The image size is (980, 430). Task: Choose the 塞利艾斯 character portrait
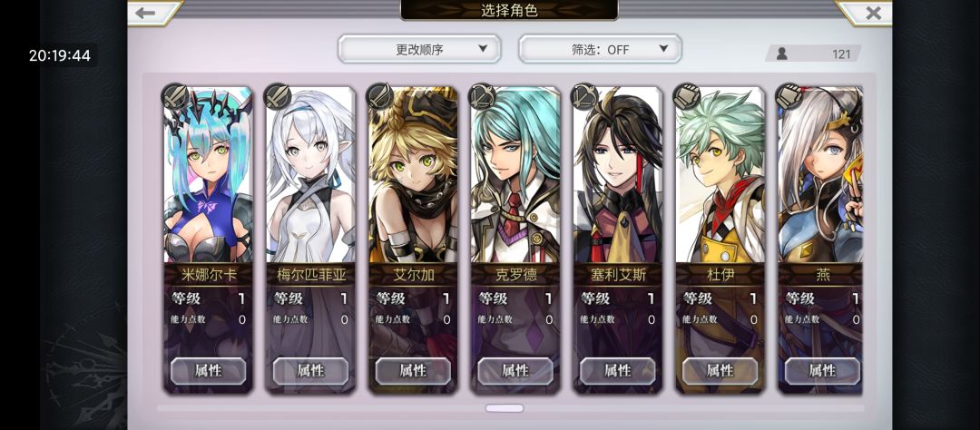618,175
